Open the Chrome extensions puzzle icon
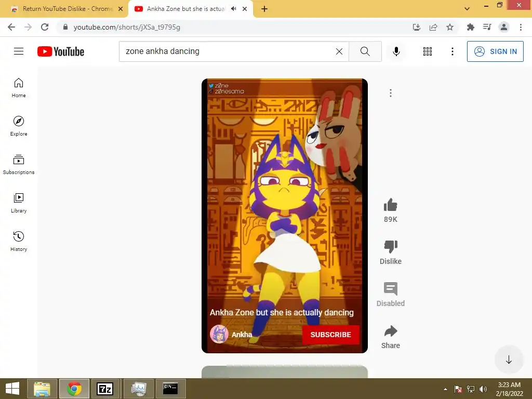Viewport: 532px width, 399px height. pyautogui.click(x=470, y=27)
